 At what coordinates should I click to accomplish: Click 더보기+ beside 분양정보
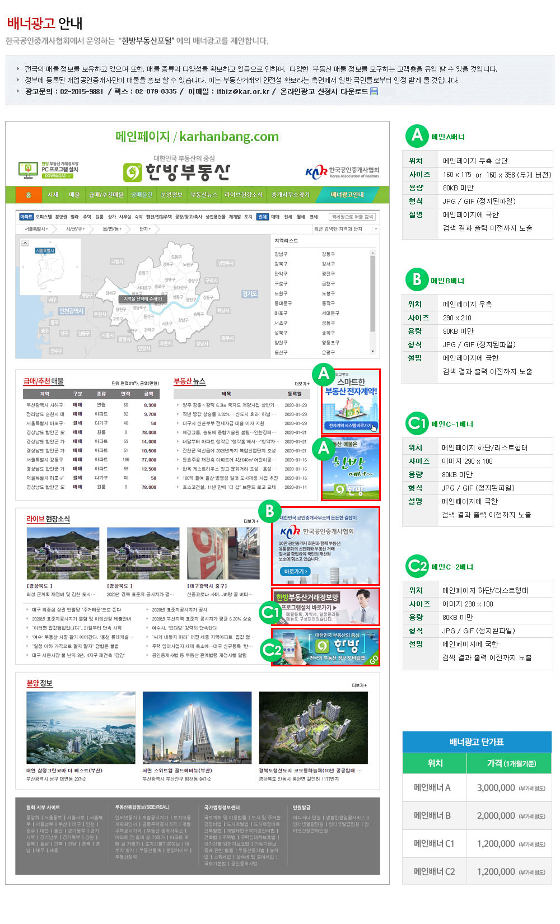pos(360,685)
